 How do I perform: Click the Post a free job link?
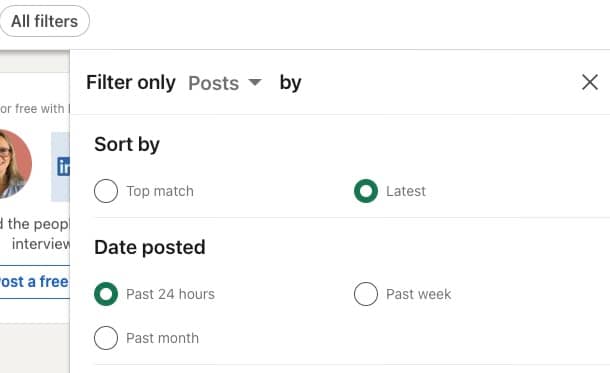pyautogui.click(x=34, y=282)
